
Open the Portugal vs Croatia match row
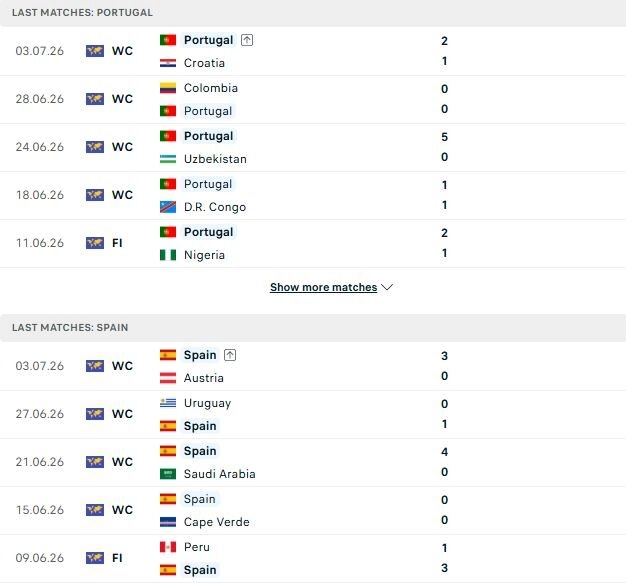coord(313,51)
